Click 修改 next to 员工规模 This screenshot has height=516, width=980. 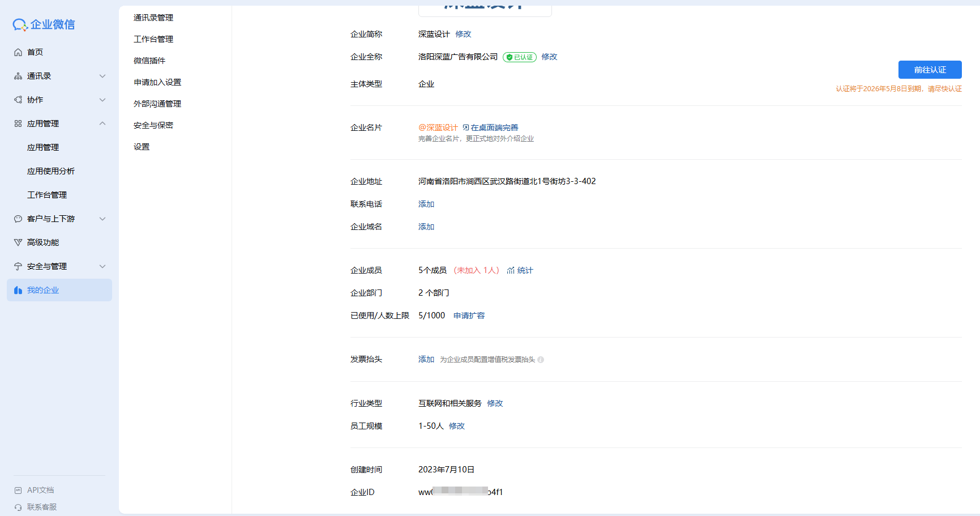[457, 426]
